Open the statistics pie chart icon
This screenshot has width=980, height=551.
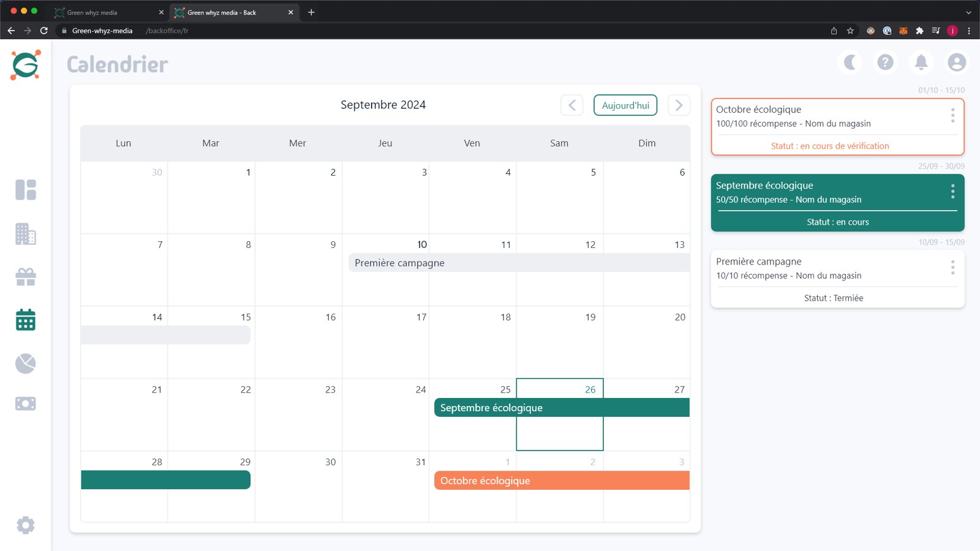click(26, 364)
